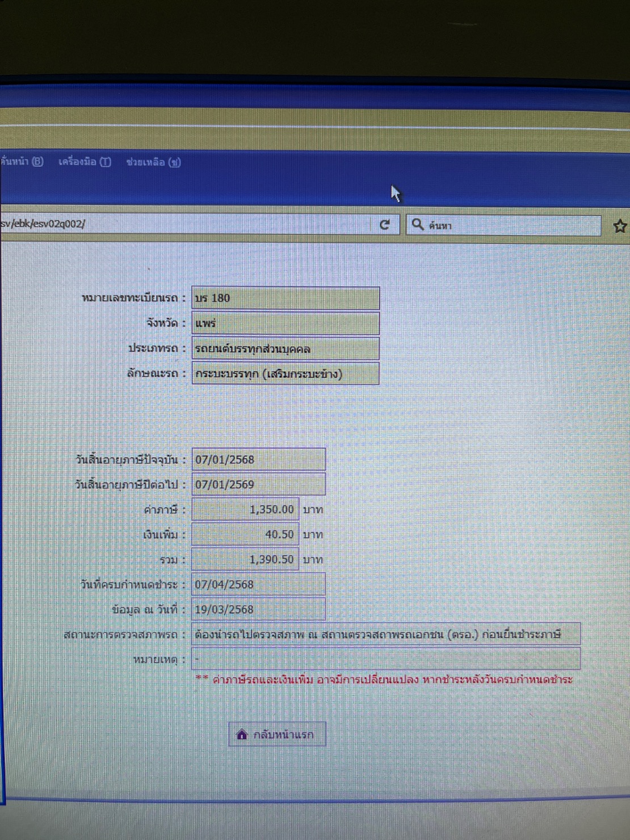630x840 pixels.
Task: Click data-as-of date 19/03/2568
Action: pyautogui.click(x=259, y=609)
